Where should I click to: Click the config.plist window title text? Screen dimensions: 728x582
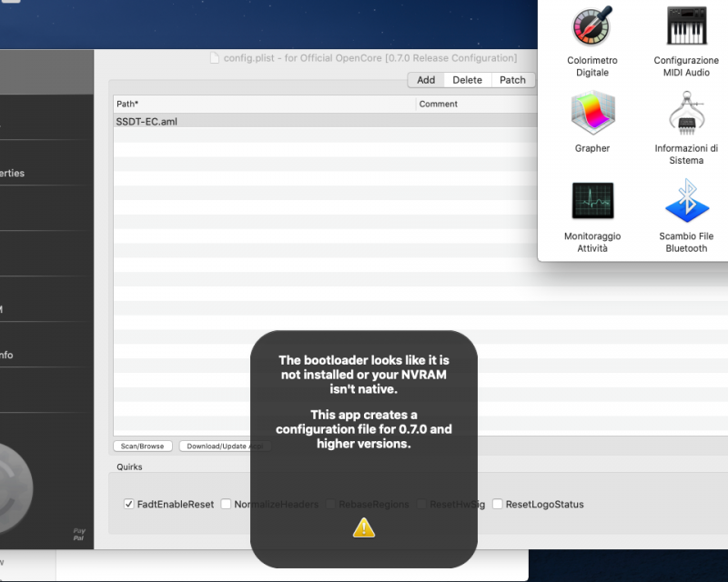[x=370, y=58]
